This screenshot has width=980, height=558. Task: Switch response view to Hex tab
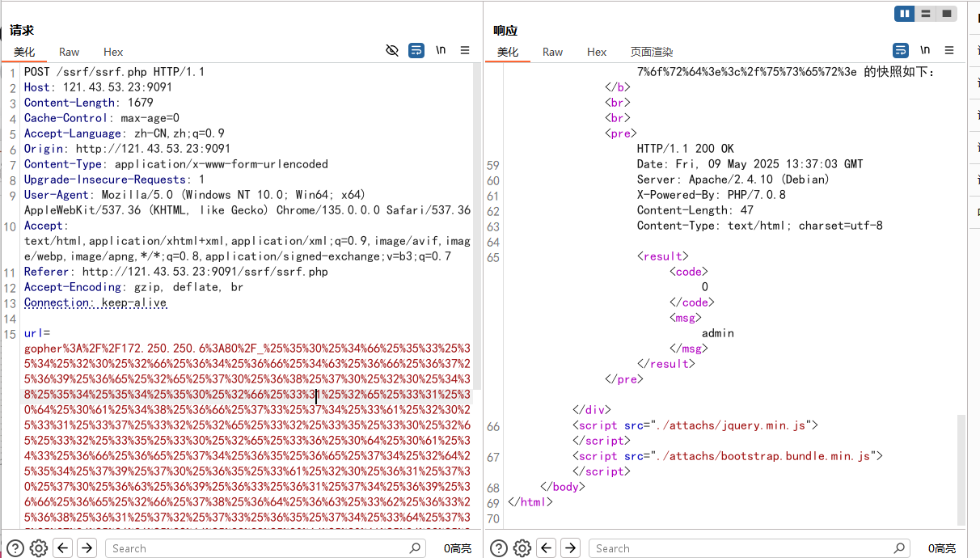[x=597, y=52]
